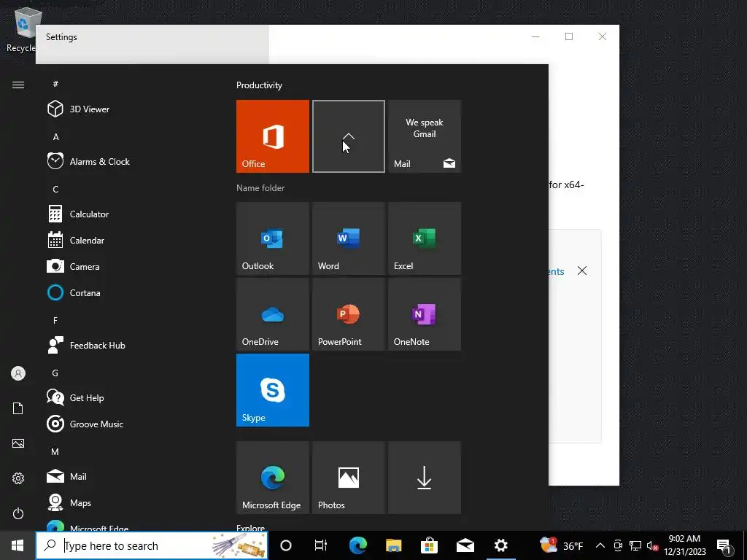Image resolution: width=747 pixels, height=560 pixels.
Task: Open the 36°F weather widget
Action: [561, 545]
